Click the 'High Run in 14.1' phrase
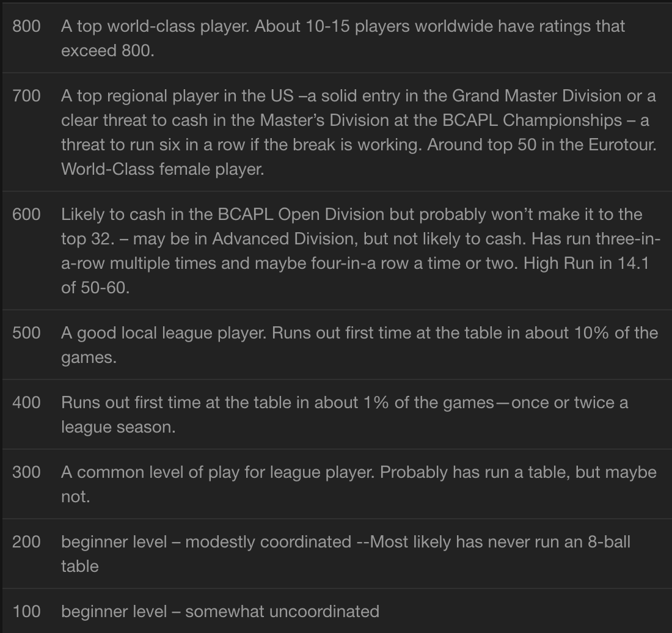This screenshot has height=633, width=672. point(586,263)
